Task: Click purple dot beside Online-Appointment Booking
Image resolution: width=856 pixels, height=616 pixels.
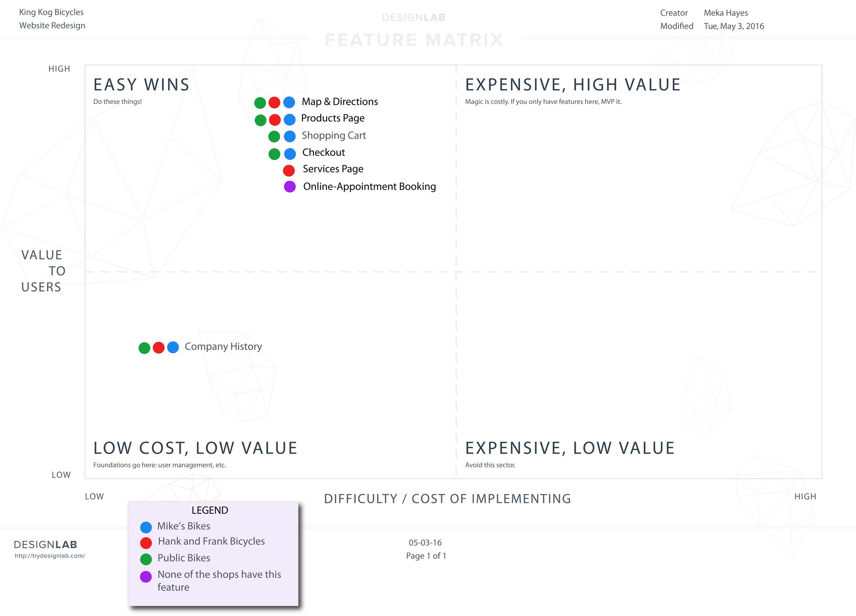Action: tap(289, 187)
